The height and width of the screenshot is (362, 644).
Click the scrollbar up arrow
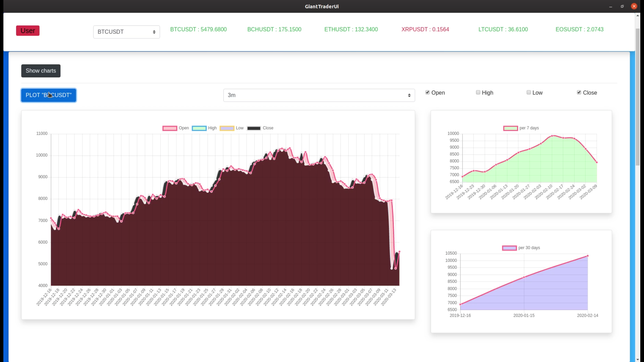[x=638, y=15]
